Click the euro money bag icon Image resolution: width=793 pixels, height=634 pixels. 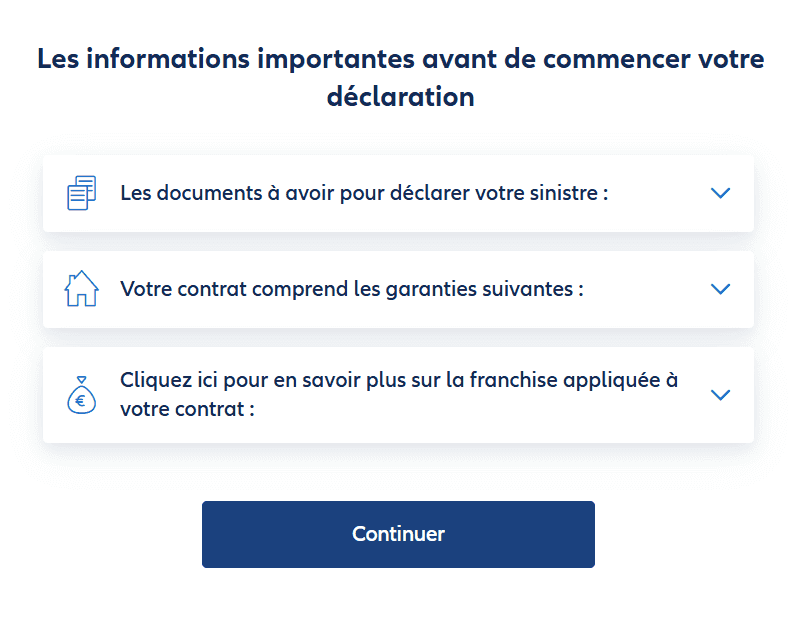(x=81, y=395)
